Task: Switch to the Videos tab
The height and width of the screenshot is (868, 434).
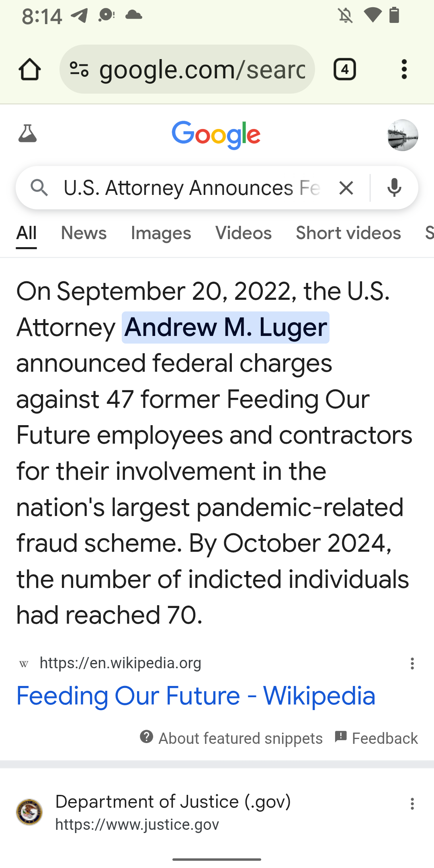Action: point(243,233)
